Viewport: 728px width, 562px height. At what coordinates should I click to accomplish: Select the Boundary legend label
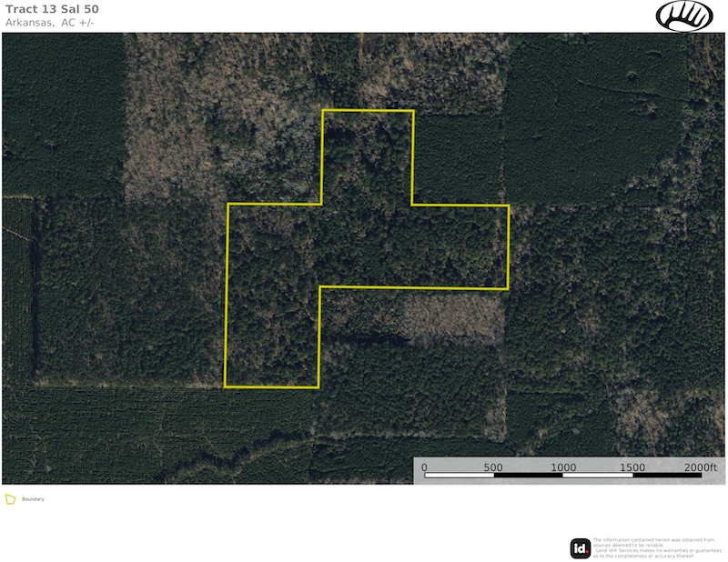(33, 499)
